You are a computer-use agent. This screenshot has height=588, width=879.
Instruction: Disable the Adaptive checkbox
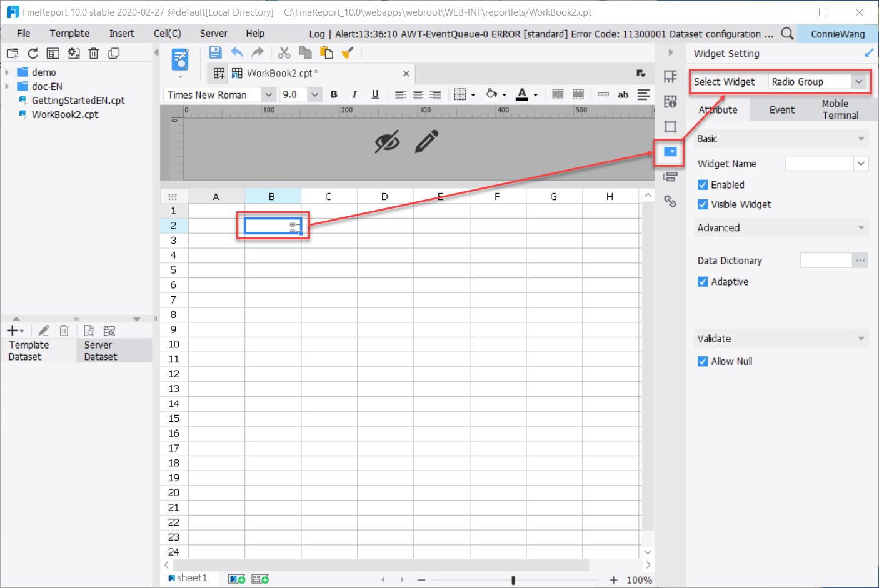pyautogui.click(x=702, y=282)
